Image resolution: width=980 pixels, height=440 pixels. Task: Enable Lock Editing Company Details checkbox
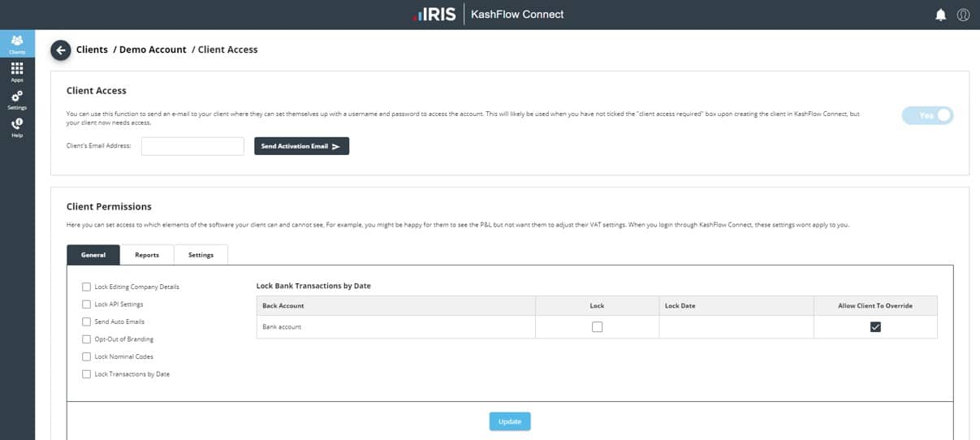pyautogui.click(x=87, y=287)
